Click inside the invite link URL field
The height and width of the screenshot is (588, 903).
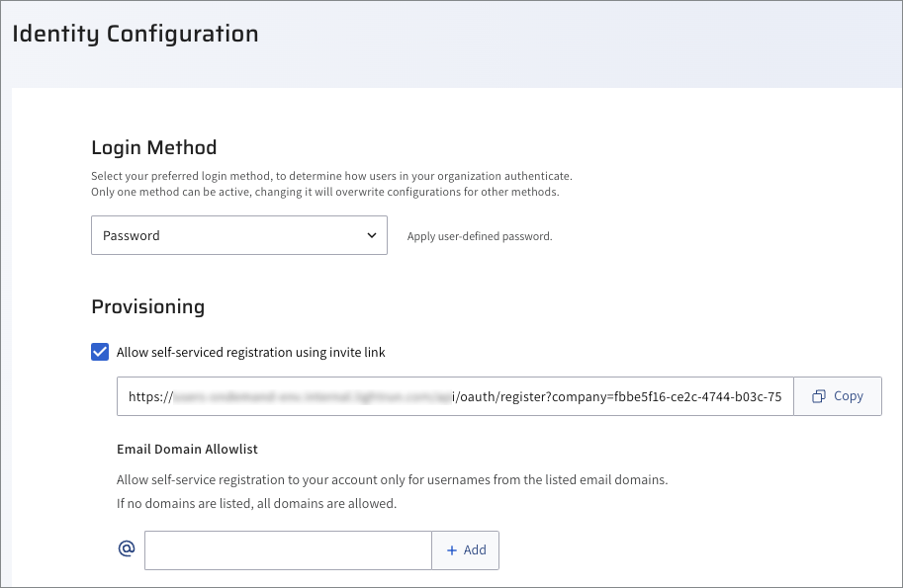[455, 396]
